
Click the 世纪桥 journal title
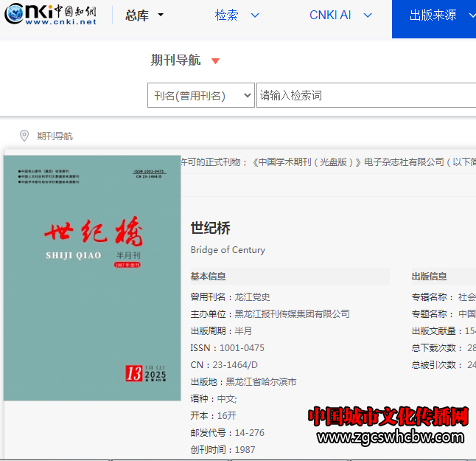point(211,228)
